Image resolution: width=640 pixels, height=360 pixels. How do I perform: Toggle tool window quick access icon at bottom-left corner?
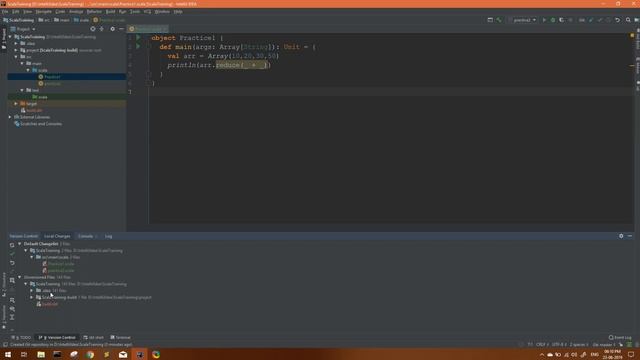pyautogui.click(x=4, y=345)
